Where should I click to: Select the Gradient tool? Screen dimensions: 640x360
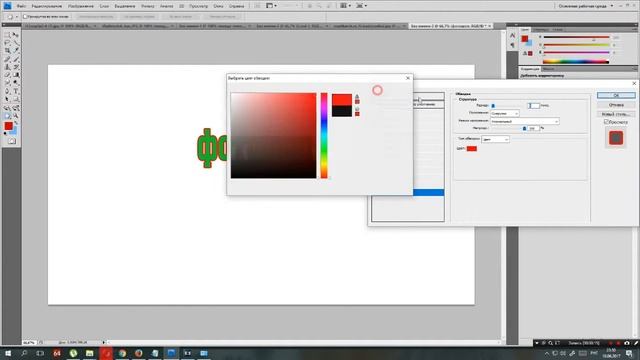click(16, 75)
